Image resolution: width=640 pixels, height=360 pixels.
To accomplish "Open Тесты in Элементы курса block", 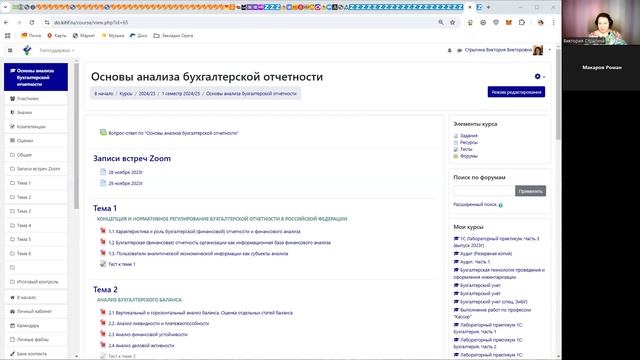I will pyautogui.click(x=466, y=149).
